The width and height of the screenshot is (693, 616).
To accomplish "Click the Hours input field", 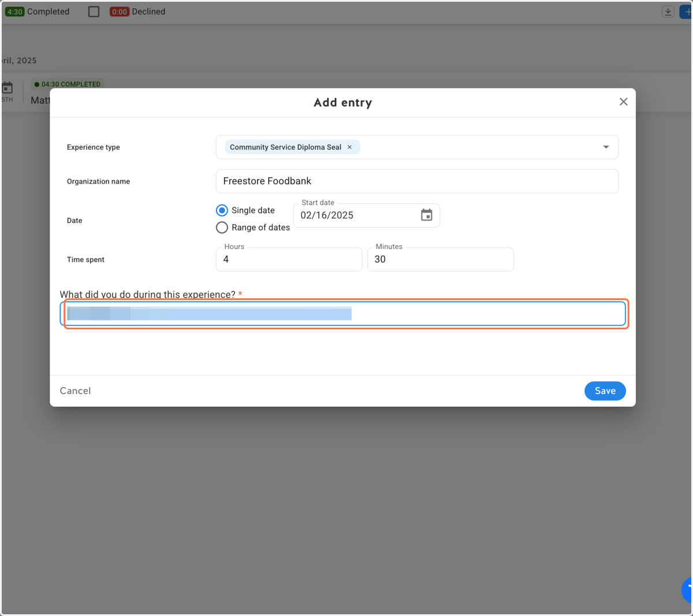I will pos(289,259).
